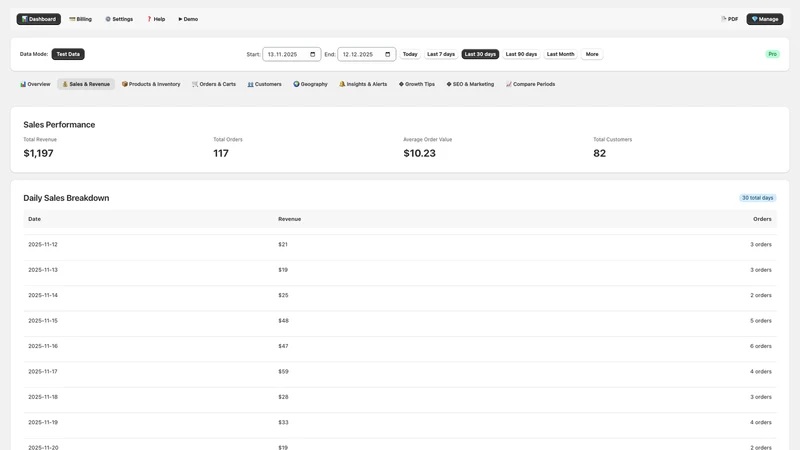Viewport: 800px width, 450px height.
Task: Open the Customers tab
Action: click(x=264, y=84)
